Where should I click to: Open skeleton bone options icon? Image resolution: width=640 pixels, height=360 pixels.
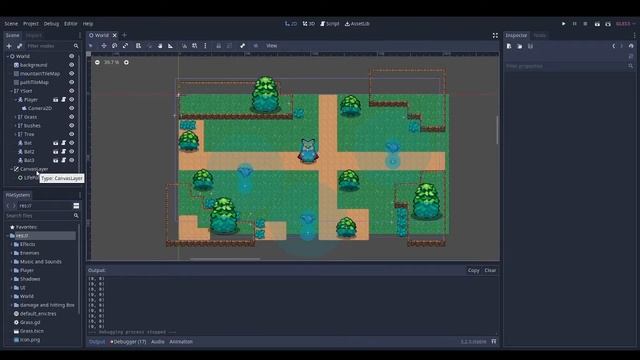click(x=242, y=46)
